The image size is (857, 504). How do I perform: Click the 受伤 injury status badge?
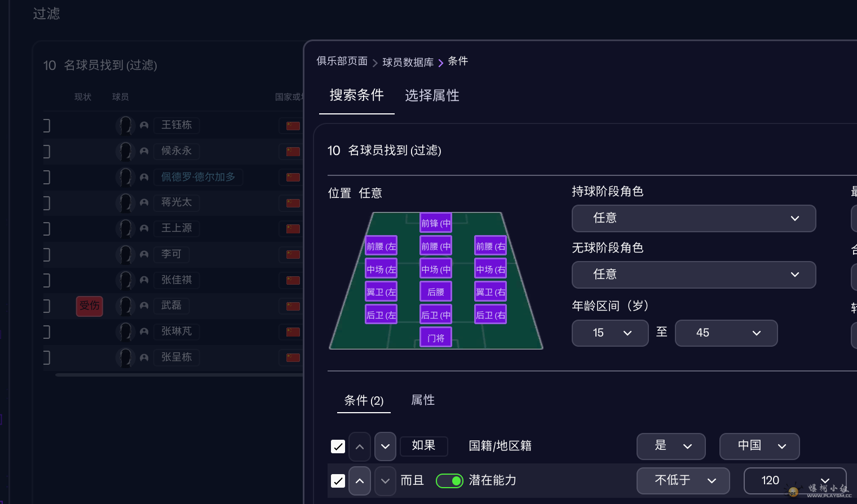tap(90, 306)
